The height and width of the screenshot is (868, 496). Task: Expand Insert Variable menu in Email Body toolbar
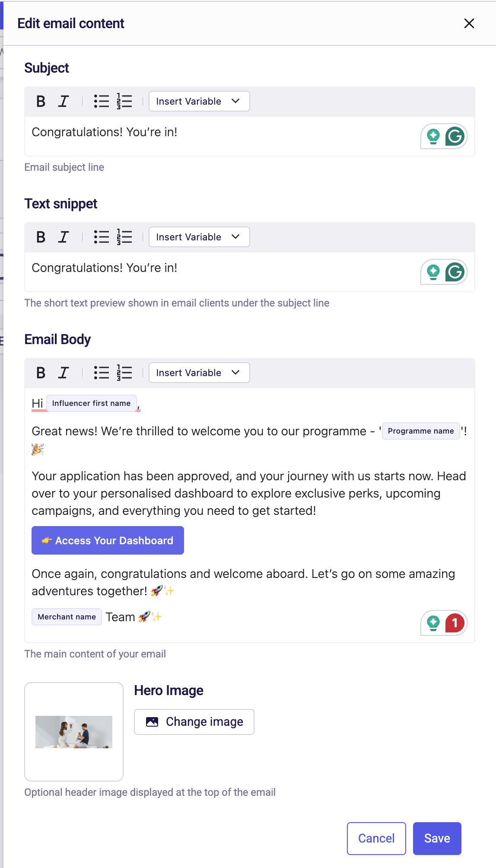[199, 372]
